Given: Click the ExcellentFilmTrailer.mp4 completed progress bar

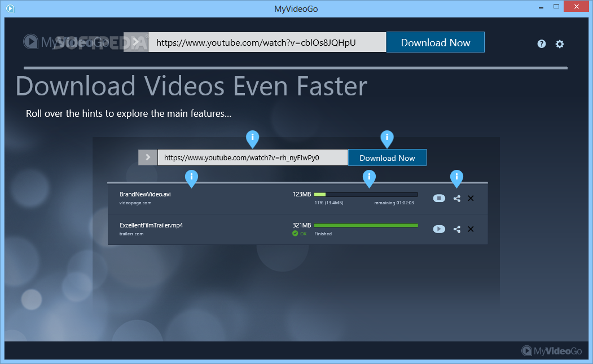Looking at the screenshot, I should pos(366,225).
